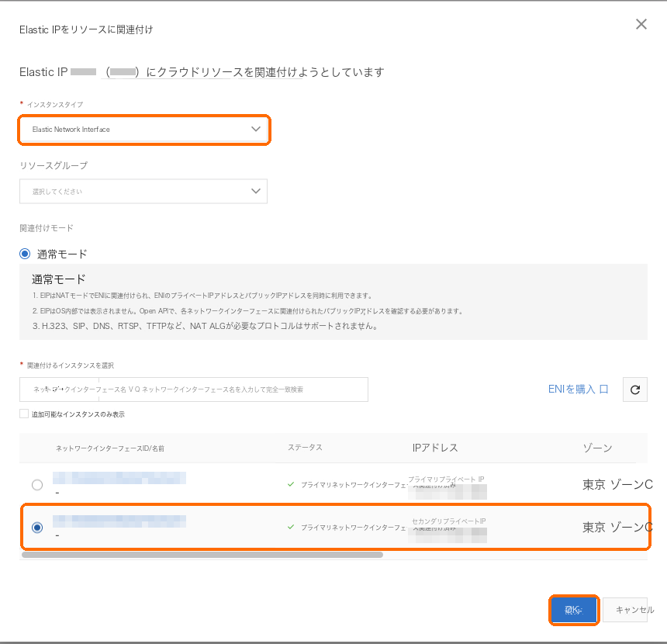Screen dimensions: 667x644
Task: Click the セカンダリプライベートIP label
Action: [449, 521]
